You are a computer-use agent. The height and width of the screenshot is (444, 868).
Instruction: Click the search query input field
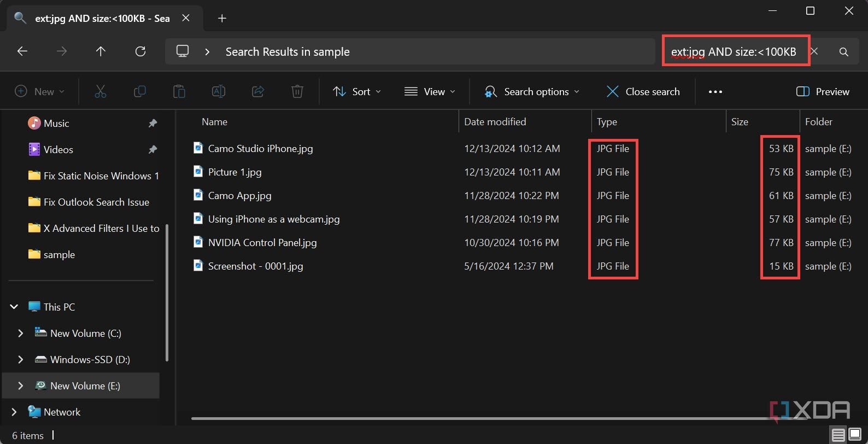click(734, 52)
